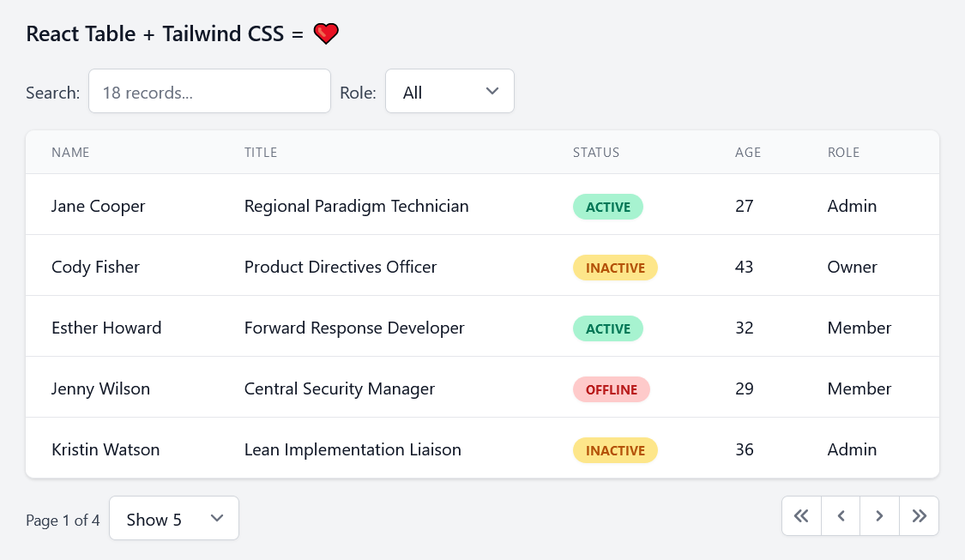The image size is (965, 560).
Task: Click the title Product Directives Officer
Action: point(341,267)
